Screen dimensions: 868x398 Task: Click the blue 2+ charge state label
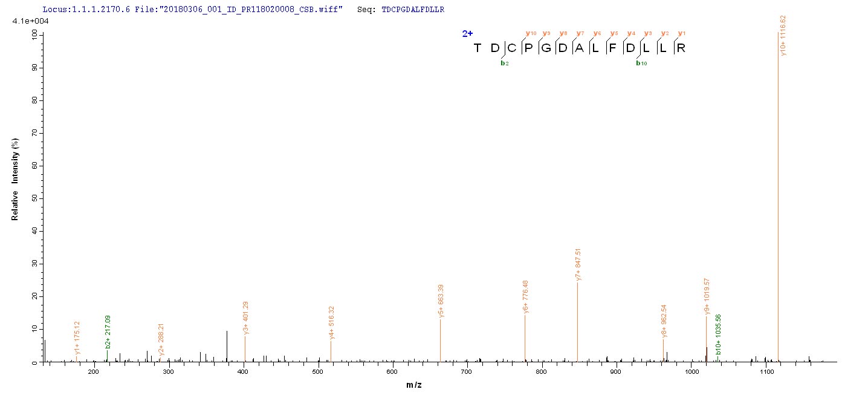[x=467, y=34]
